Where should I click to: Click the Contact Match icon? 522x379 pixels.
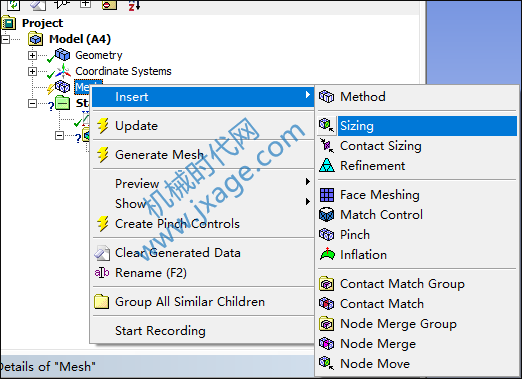pos(327,304)
